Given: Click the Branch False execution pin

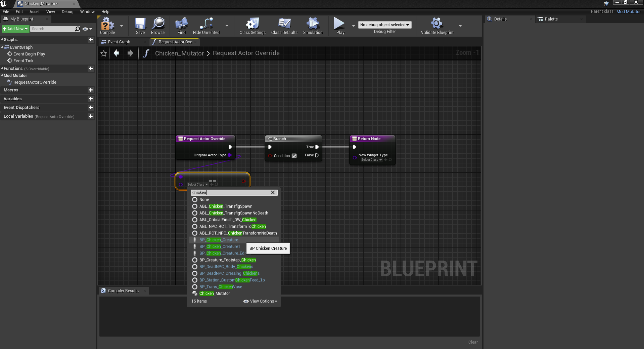Looking at the screenshot, I should [x=317, y=155].
